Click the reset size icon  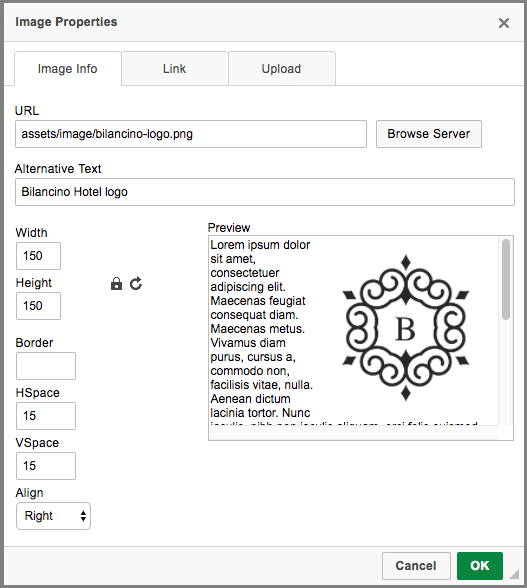click(x=136, y=284)
